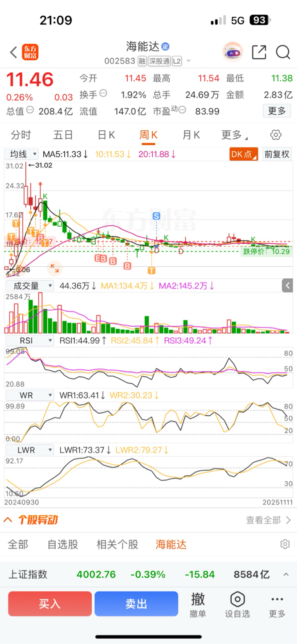Open the 均线 indicator dropdown
The image size is (297, 644).
21,154
